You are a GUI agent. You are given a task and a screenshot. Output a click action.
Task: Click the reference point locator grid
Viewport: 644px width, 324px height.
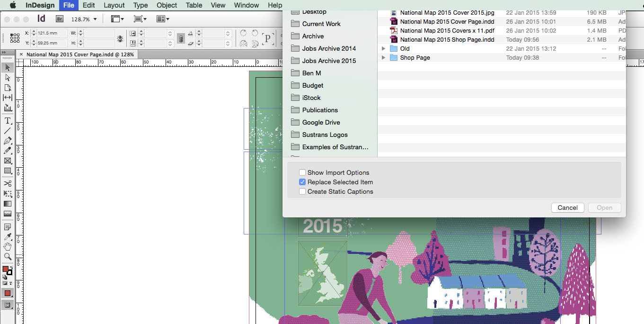click(15, 38)
